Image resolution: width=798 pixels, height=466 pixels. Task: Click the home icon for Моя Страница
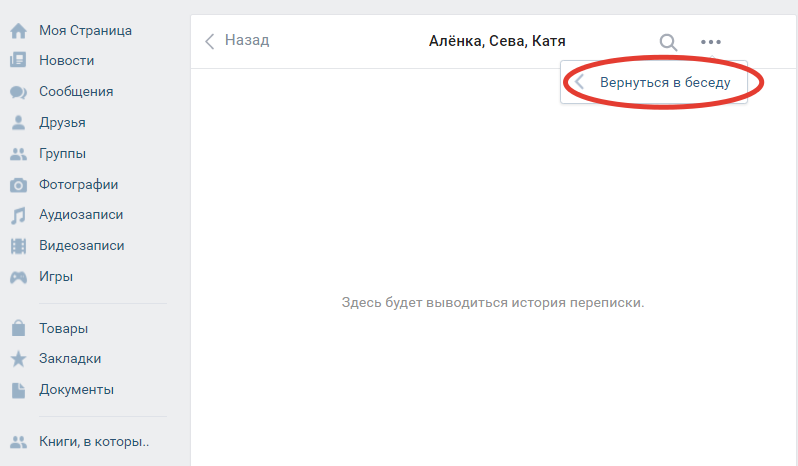[18, 30]
